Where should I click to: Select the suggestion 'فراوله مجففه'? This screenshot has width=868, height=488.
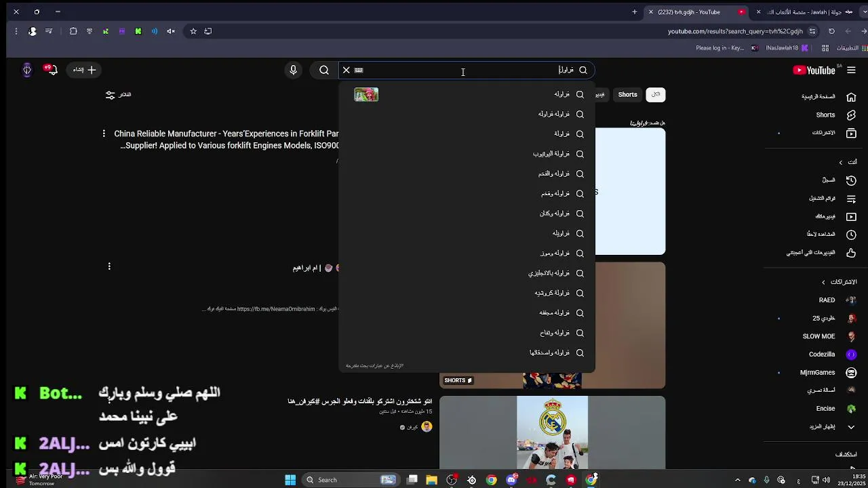[x=467, y=313]
